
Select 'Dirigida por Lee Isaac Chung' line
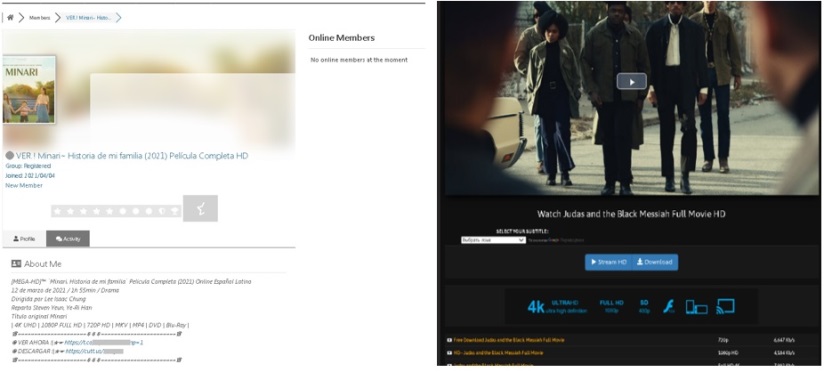pos(48,299)
